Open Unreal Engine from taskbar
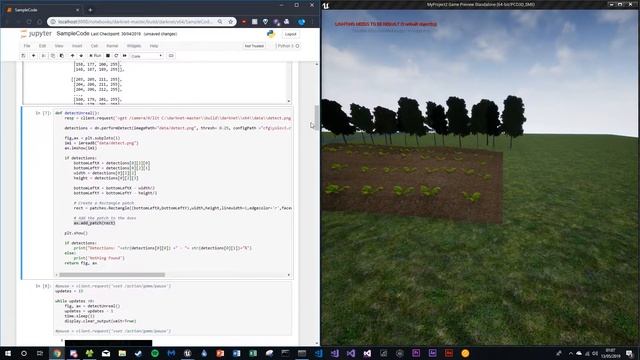 tap(187, 353)
